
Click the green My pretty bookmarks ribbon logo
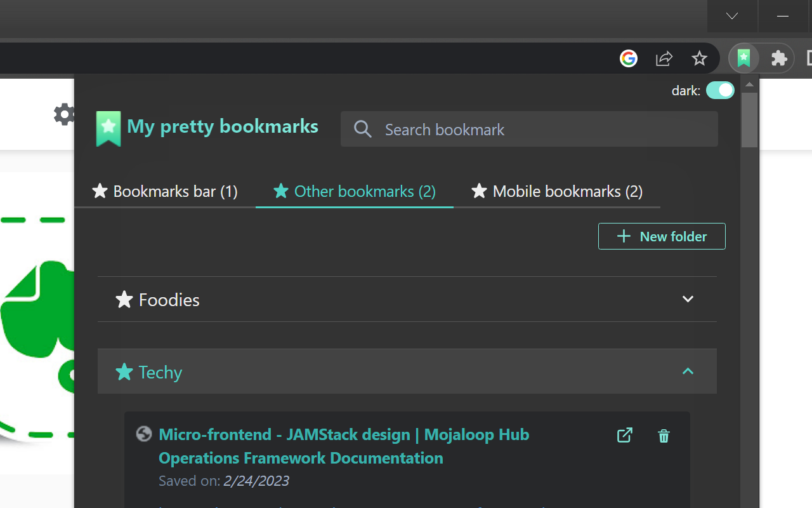(108, 128)
